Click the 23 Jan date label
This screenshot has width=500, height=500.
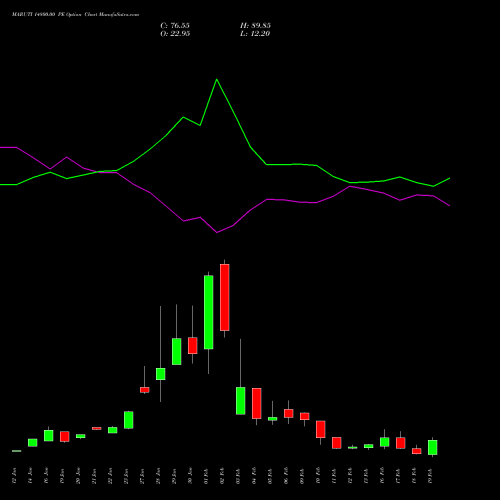126,476
